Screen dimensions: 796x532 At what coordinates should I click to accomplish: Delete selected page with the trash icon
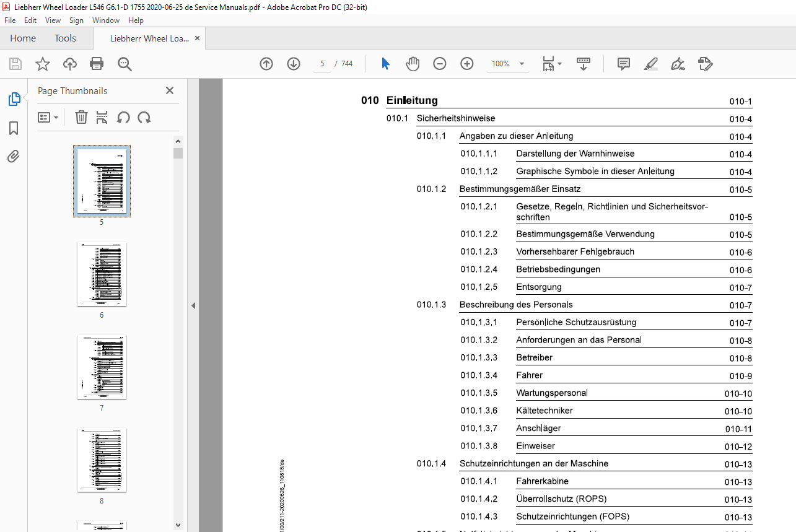coord(81,117)
